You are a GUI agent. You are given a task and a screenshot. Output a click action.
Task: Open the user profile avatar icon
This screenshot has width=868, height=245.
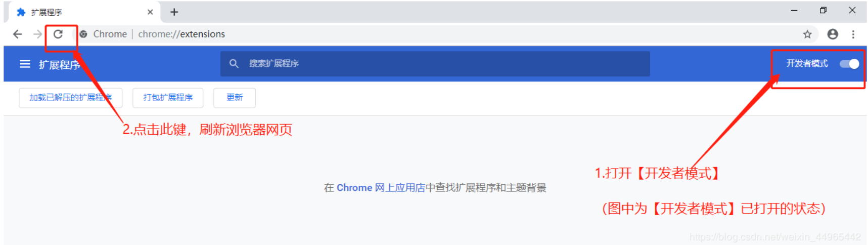tap(833, 34)
